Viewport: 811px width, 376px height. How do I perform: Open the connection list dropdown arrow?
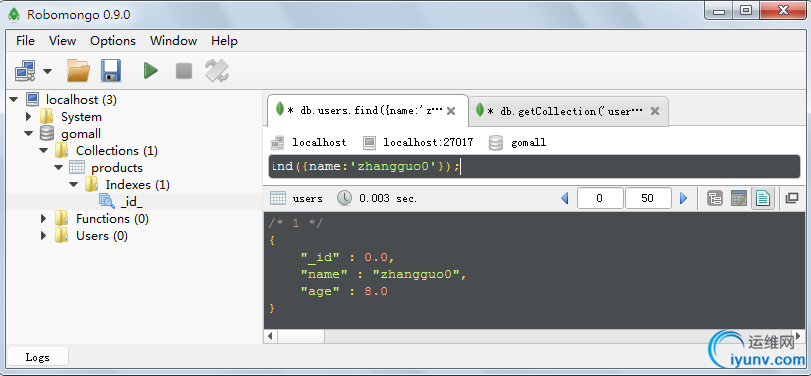point(48,71)
